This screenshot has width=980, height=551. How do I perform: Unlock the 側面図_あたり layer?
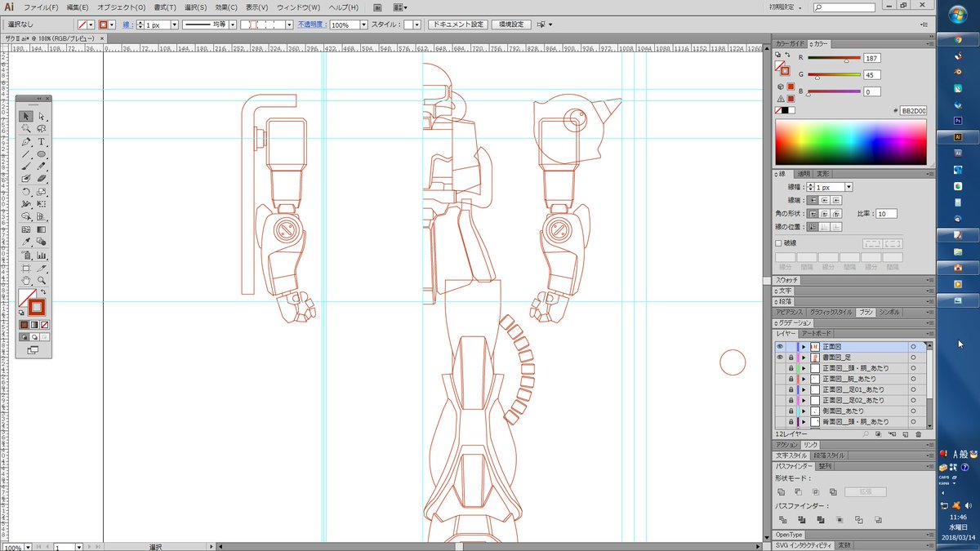point(791,411)
